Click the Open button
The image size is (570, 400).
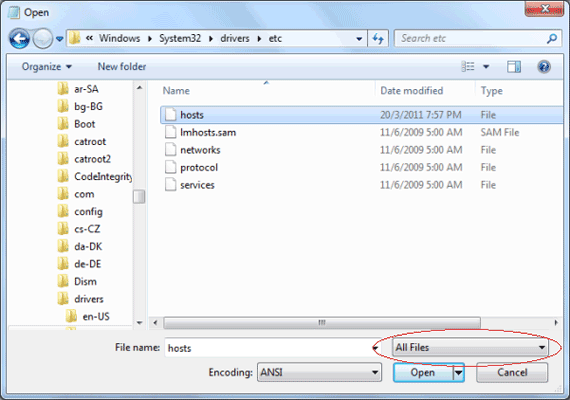click(x=423, y=372)
